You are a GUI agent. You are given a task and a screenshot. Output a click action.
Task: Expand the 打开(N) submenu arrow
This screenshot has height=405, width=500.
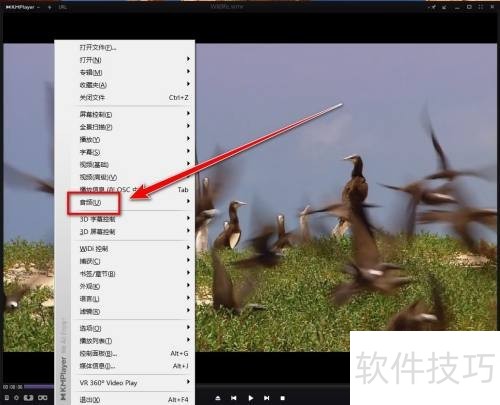point(188,59)
